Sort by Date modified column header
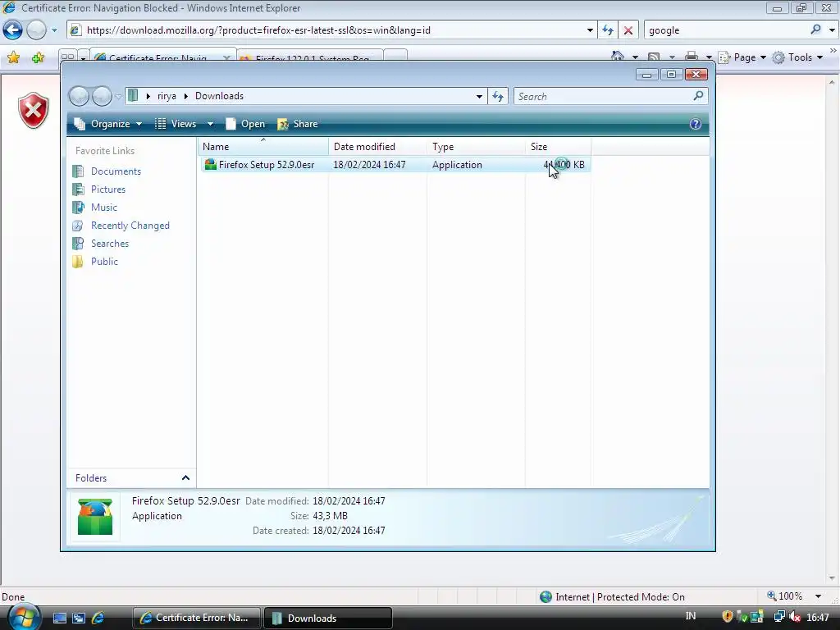 tap(377, 147)
